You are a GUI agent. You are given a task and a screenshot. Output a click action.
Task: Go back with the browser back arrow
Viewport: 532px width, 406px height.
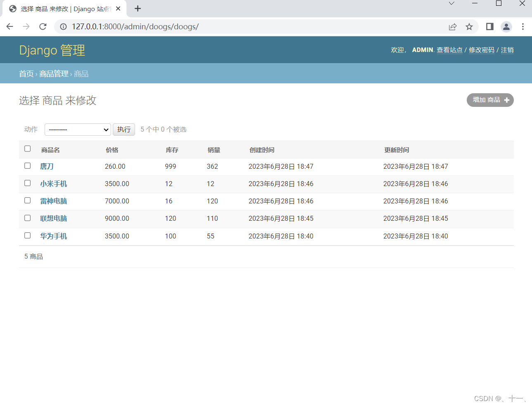pyautogui.click(x=10, y=26)
